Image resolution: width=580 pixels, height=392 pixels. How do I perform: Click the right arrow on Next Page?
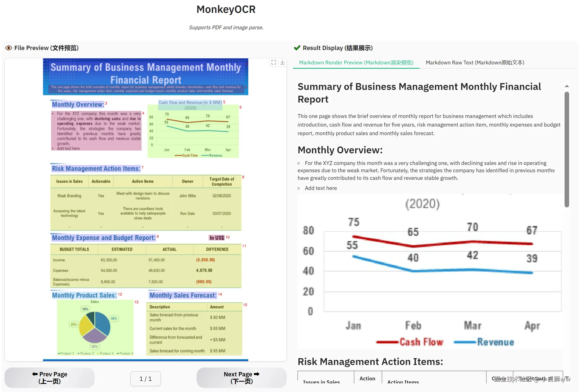(x=257, y=374)
